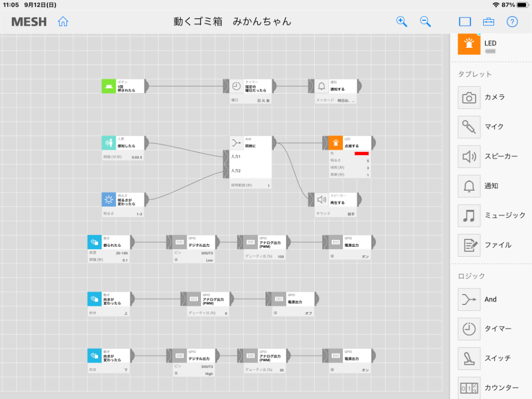
Task: Tap the Wi-Fi icon in status bar
Action: (496, 5)
